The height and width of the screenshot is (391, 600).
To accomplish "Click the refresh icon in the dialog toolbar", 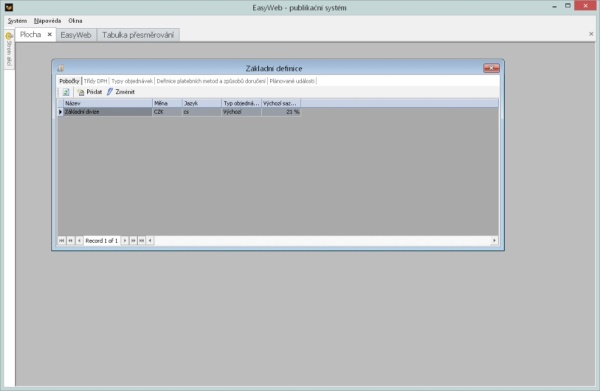I will [66, 92].
